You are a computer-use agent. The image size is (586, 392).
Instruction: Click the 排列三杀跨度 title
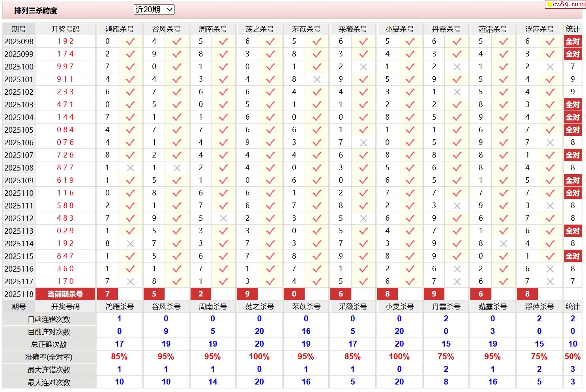point(36,11)
